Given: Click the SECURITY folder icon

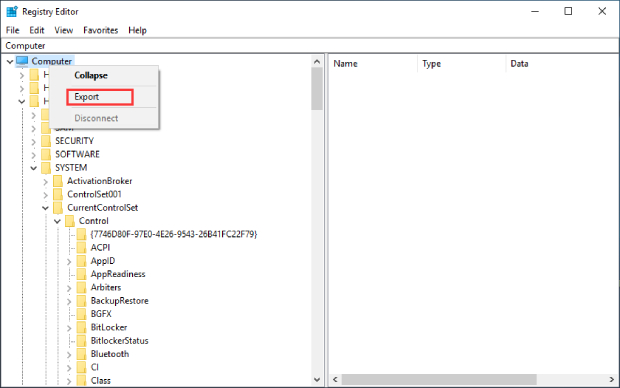Looking at the screenshot, I should click(x=46, y=141).
